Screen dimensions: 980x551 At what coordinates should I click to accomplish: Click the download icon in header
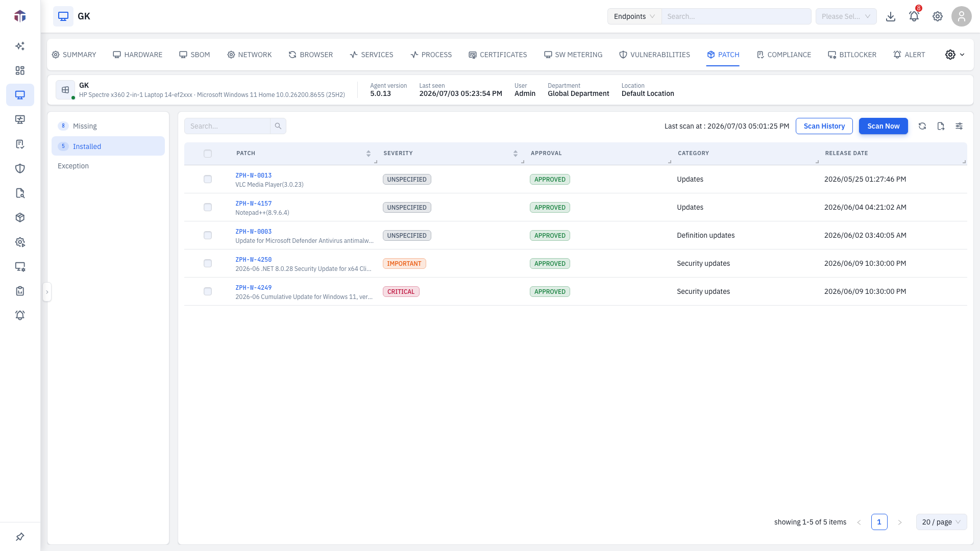(x=891, y=16)
